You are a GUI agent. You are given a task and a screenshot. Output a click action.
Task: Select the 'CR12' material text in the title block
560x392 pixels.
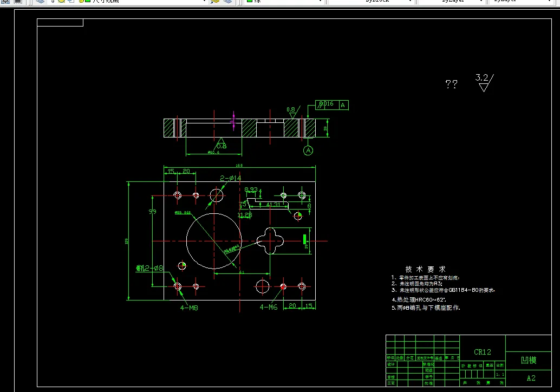pyautogui.click(x=483, y=352)
